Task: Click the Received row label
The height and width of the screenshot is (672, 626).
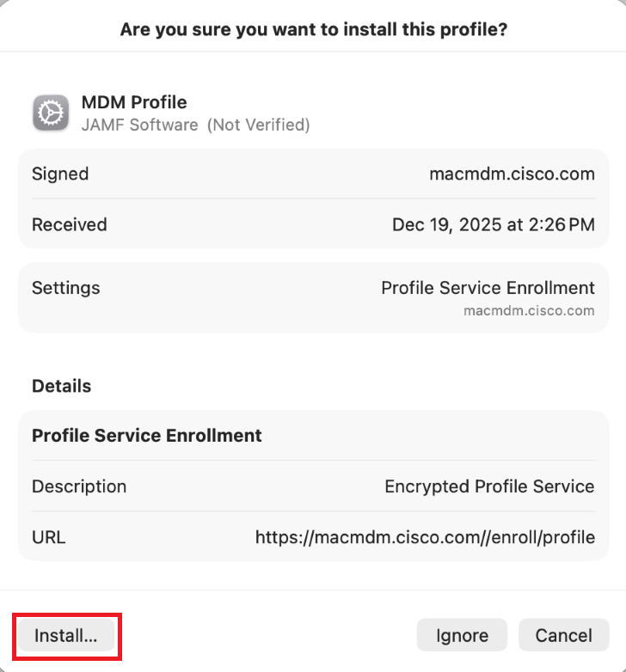Action: pos(70,225)
